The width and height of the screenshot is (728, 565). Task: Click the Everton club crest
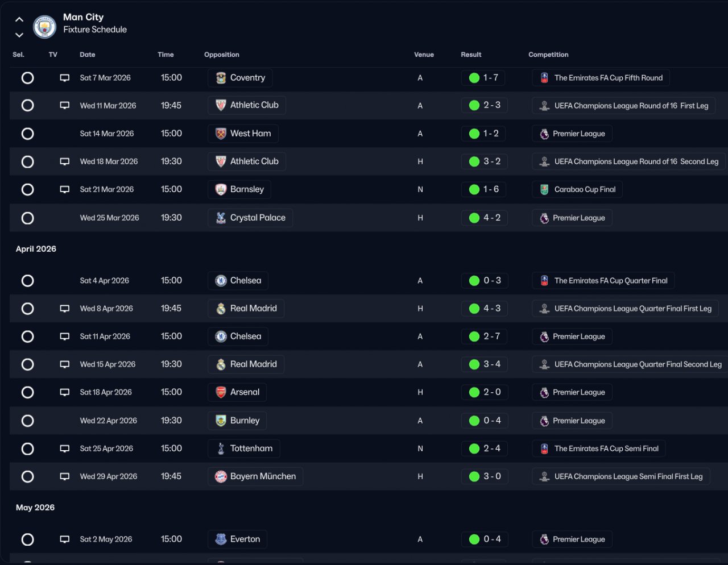(221, 539)
